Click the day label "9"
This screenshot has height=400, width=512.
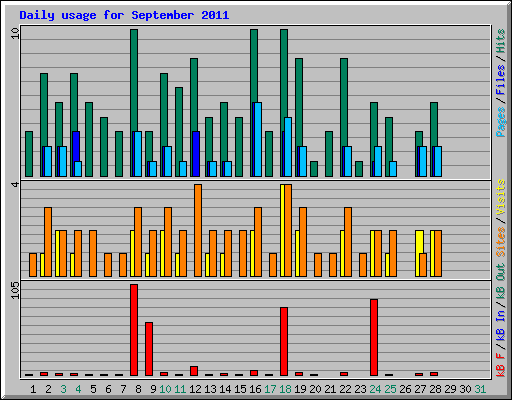(153, 389)
